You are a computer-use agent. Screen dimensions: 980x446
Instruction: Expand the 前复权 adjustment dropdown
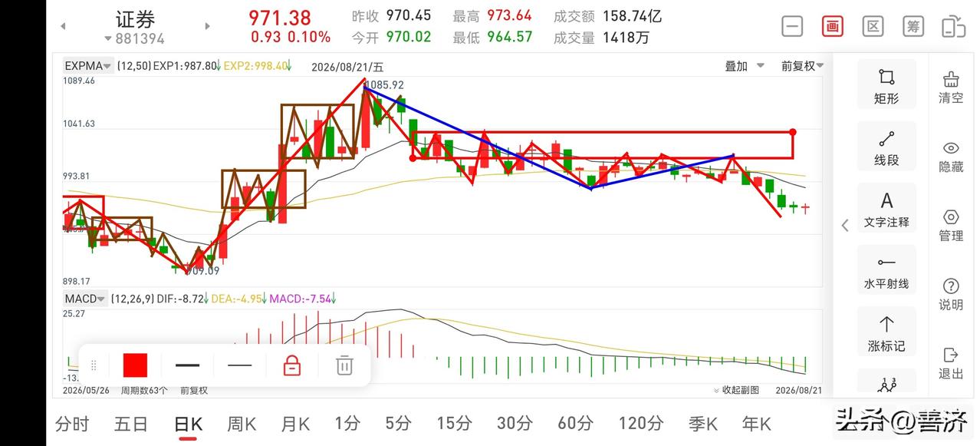click(803, 66)
